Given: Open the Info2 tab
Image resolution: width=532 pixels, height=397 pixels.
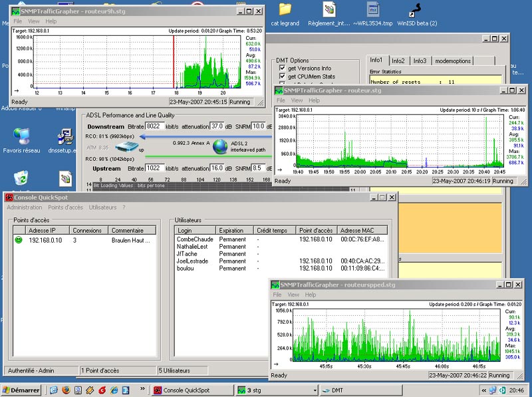Looking at the screenshot, I should click(x=398, y=61).
